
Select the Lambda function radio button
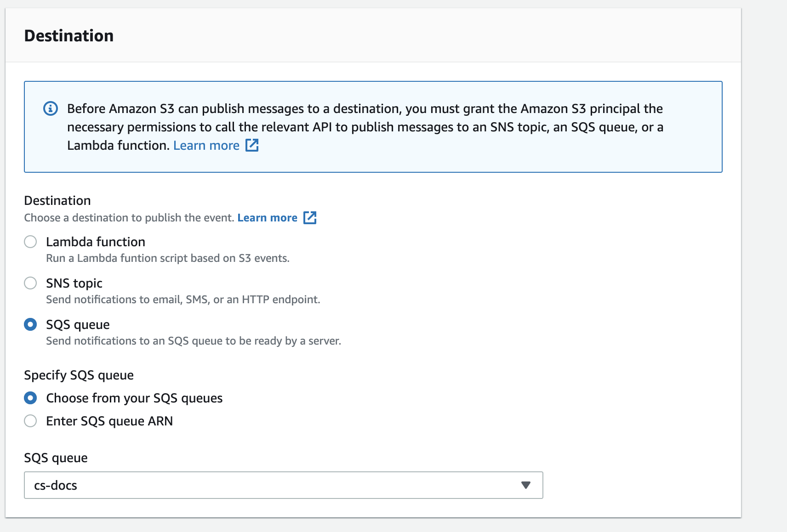click(30, 242)
